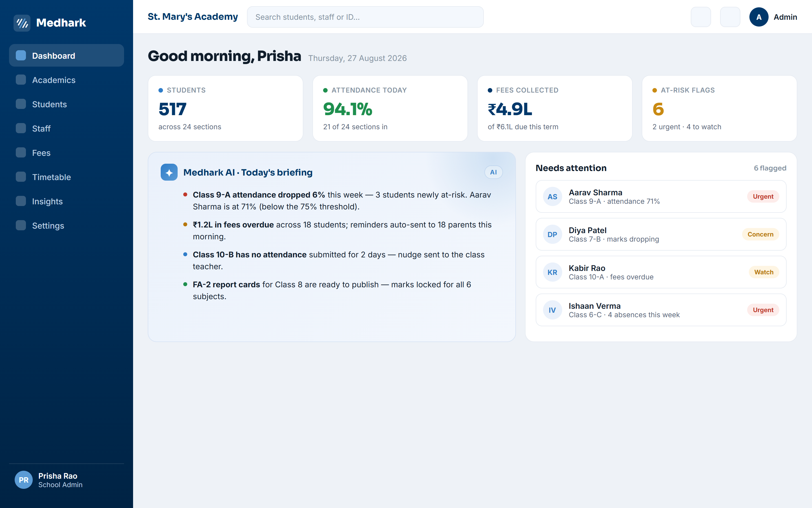Click the first blank header button left of Admin

coord(701,17)
